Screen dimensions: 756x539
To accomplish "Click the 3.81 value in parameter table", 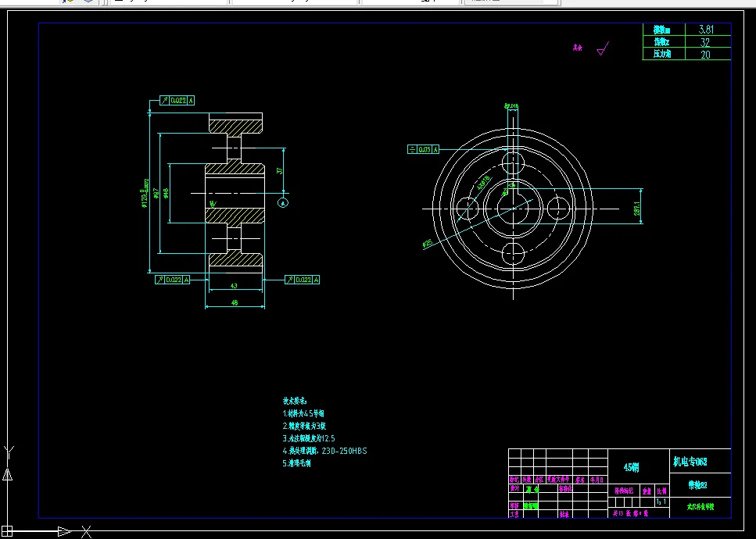I will pyautogui.click(x=706, y=30).
